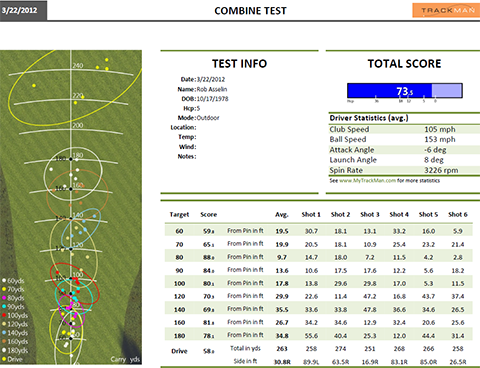Click the Shot 1 column header

tap(311, 215)
